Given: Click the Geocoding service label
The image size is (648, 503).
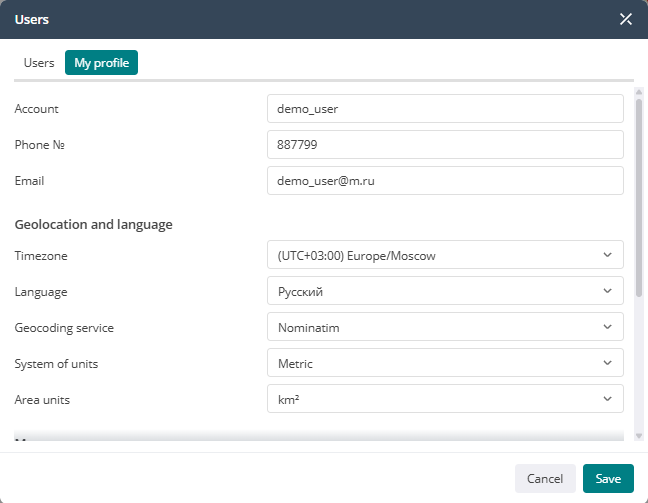Looking at the screenshot, I should [64, 328].
